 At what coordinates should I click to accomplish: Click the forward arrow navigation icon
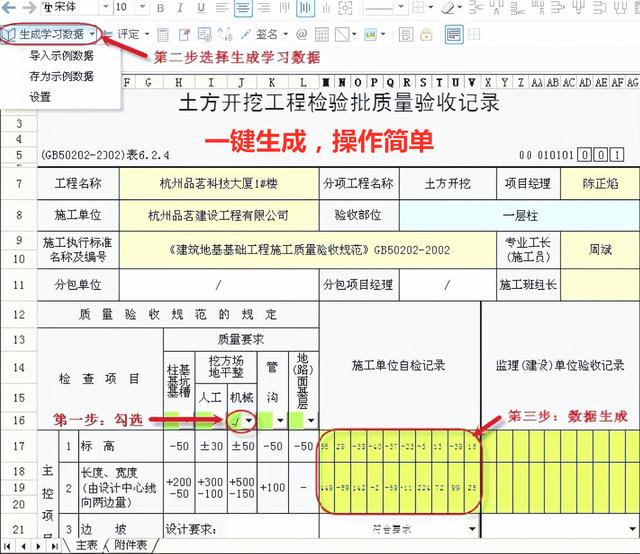pos(29,7)
